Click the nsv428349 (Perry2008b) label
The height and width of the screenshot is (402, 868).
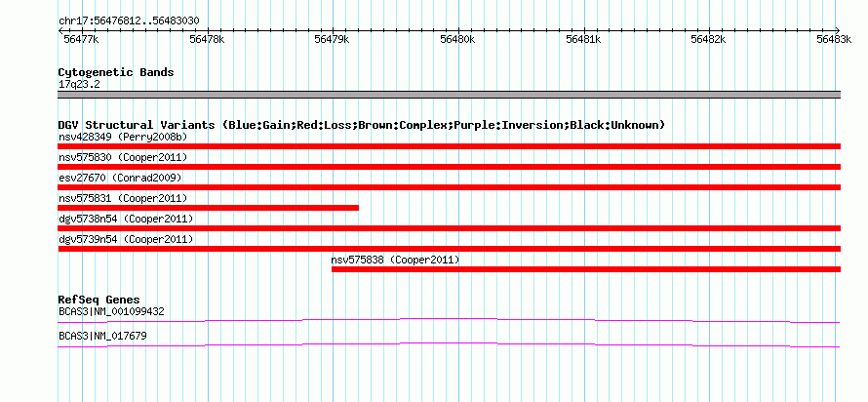coord(123,137)
